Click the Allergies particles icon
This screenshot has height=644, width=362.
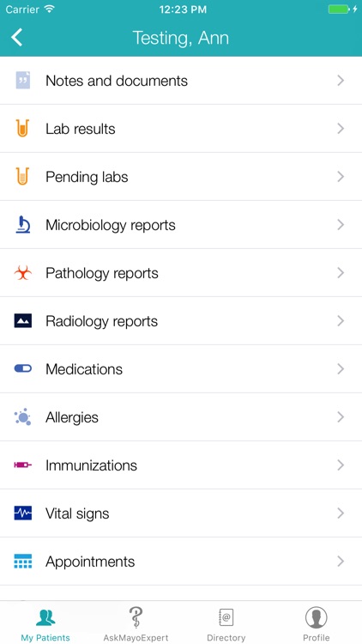coord(22,416)
